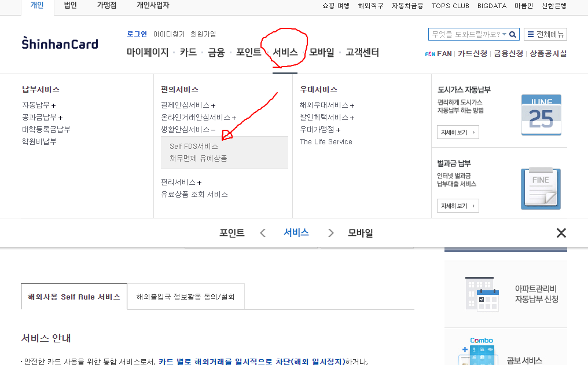Click the FAN logo link
Screen dimensions: 588x365
coord(438,54)
